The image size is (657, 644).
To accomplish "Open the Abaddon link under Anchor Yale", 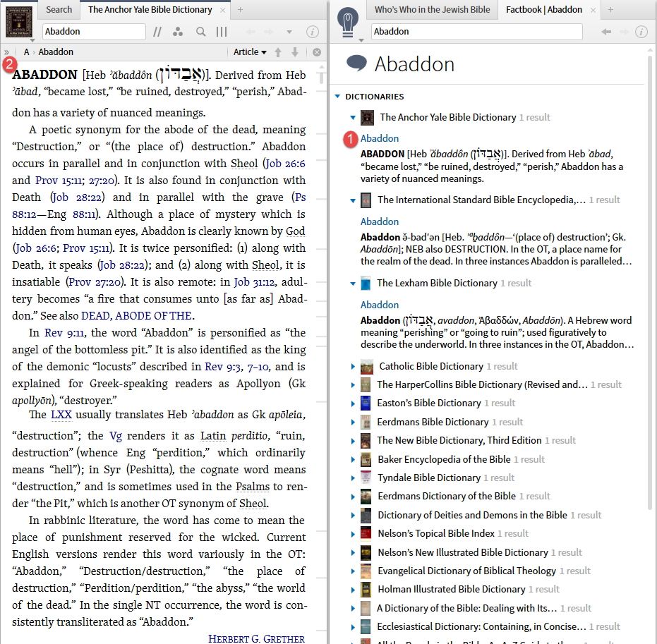I will click(380, 138).
